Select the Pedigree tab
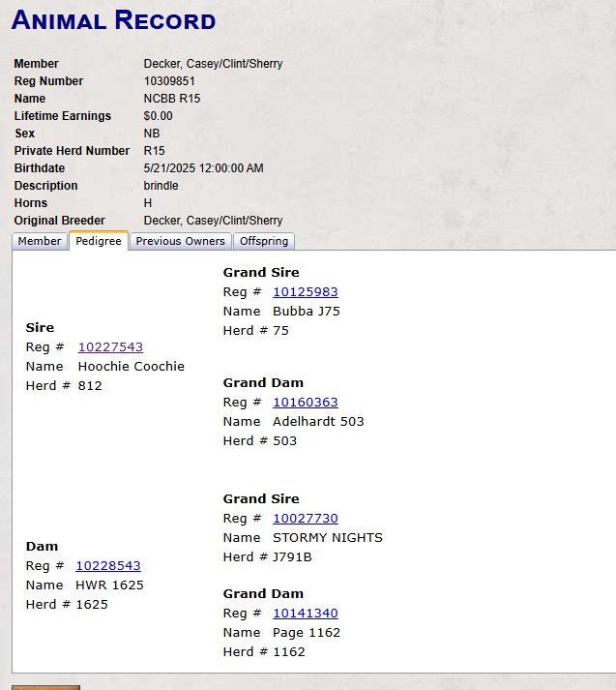This screenshot has width=616, height=690. point(99,241)
